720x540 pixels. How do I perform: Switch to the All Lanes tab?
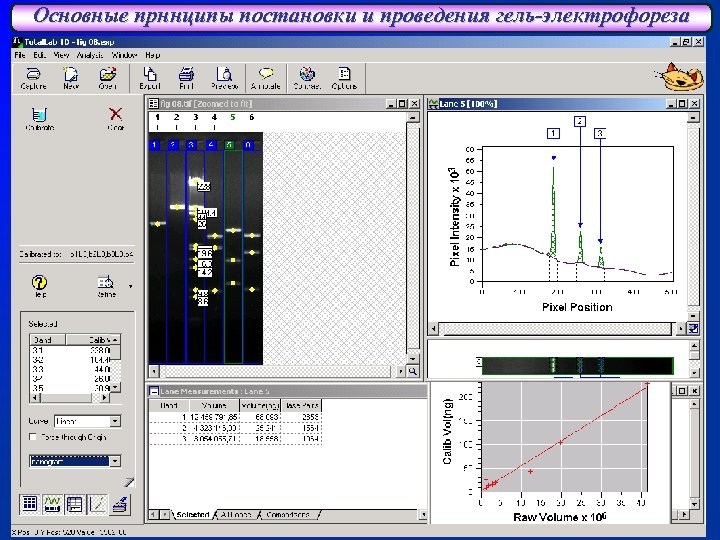pyautogui.click(x=234, y=515)
